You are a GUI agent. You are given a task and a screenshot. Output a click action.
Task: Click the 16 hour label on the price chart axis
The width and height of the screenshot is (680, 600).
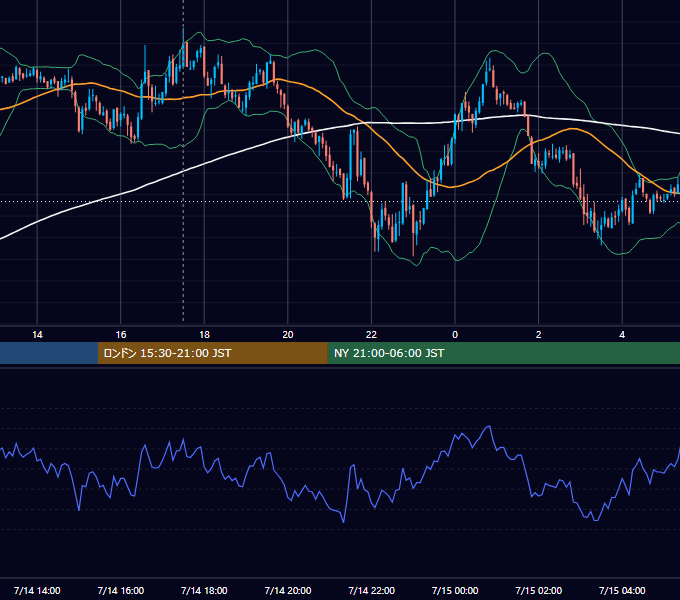121,335
